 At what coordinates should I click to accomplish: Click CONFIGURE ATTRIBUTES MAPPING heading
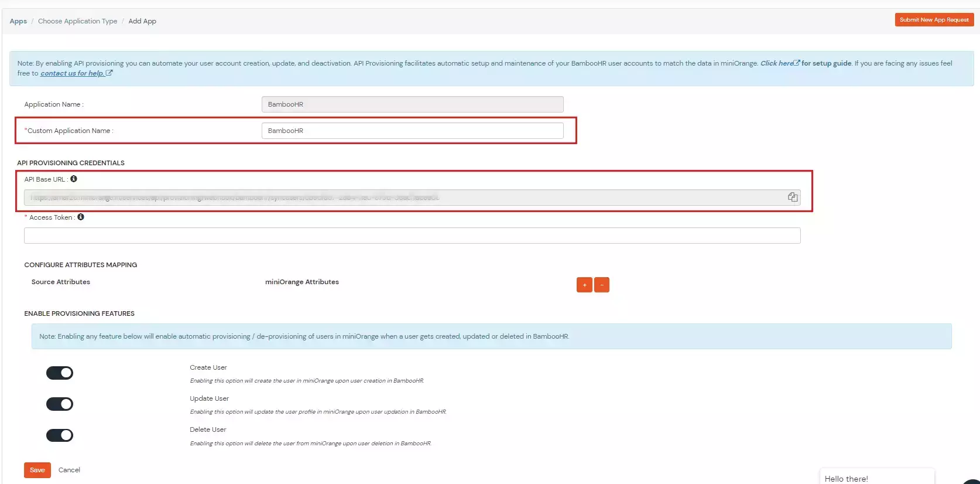[x=81, y=265]
